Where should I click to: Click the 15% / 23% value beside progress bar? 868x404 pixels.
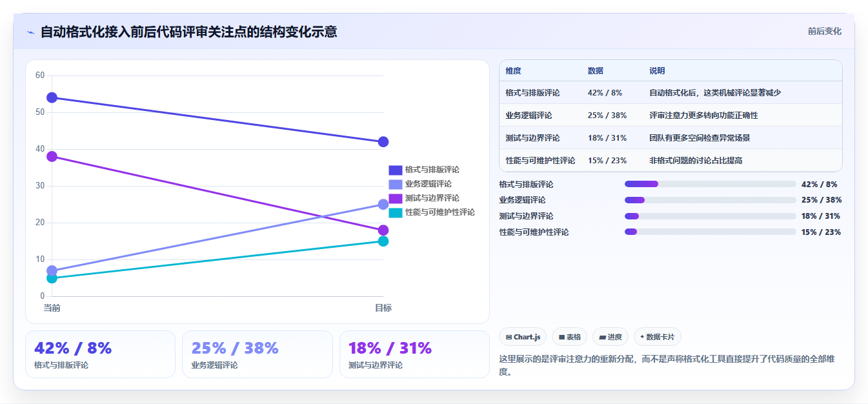point(821,232)
